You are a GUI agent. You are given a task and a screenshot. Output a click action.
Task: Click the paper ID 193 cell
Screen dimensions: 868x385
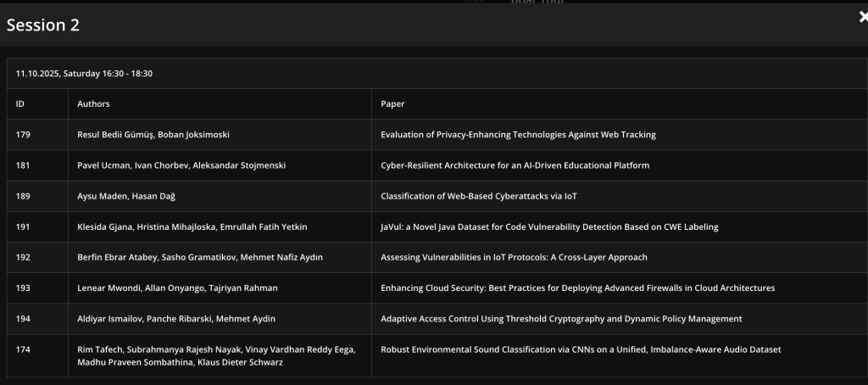[x=23, y=287]
